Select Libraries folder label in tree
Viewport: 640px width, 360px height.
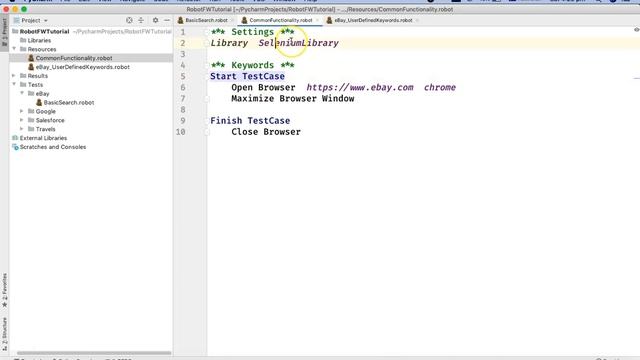pos(39,40)
